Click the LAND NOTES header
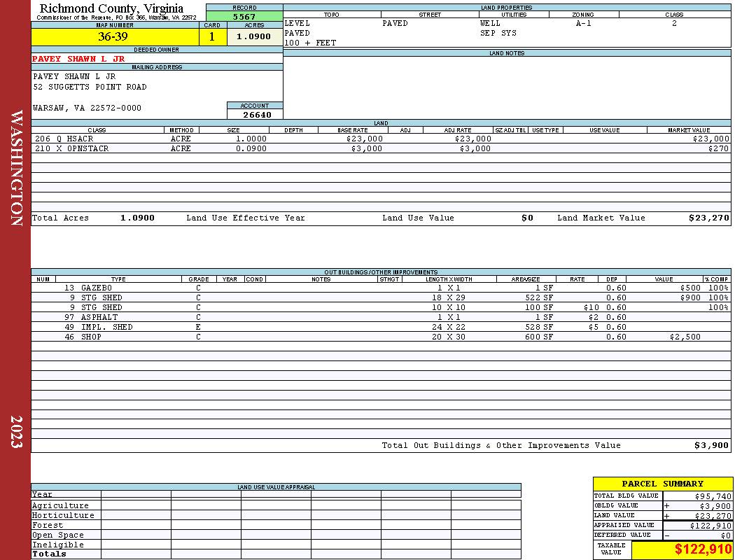The image size is (735, 560). click(x=507, y=53)
